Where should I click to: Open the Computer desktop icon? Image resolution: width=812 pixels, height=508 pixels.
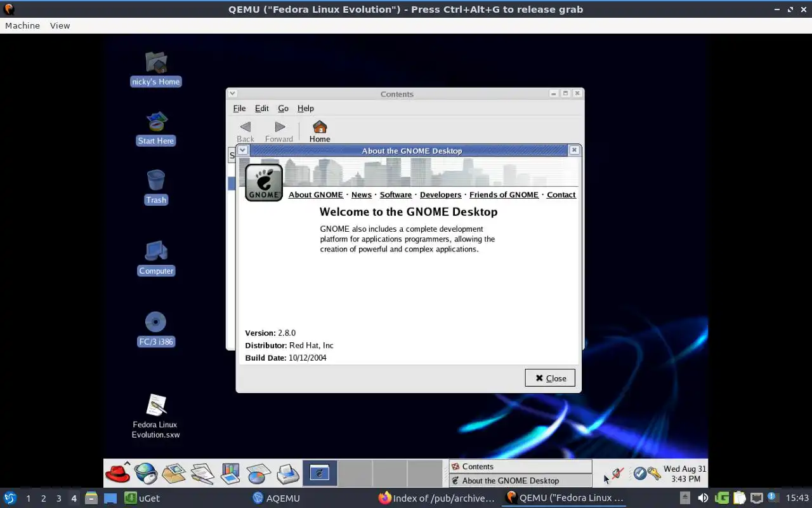156,258
